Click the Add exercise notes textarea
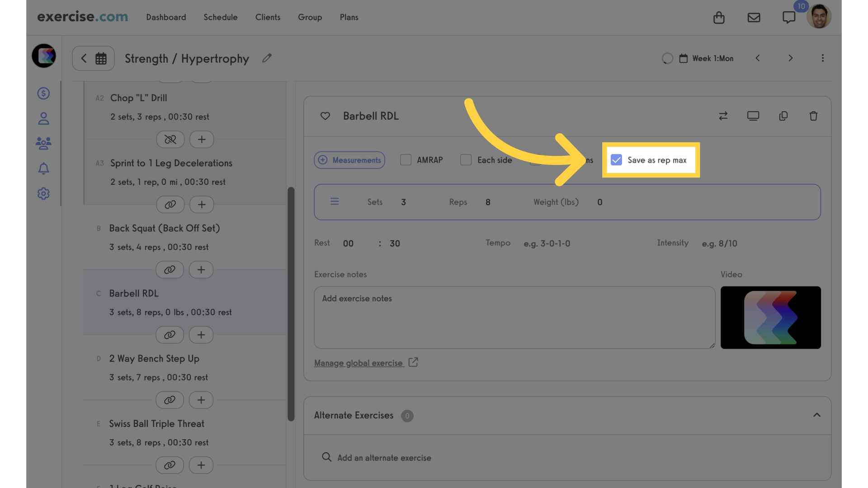Screen dimensions: 868x488 point(514,317)
